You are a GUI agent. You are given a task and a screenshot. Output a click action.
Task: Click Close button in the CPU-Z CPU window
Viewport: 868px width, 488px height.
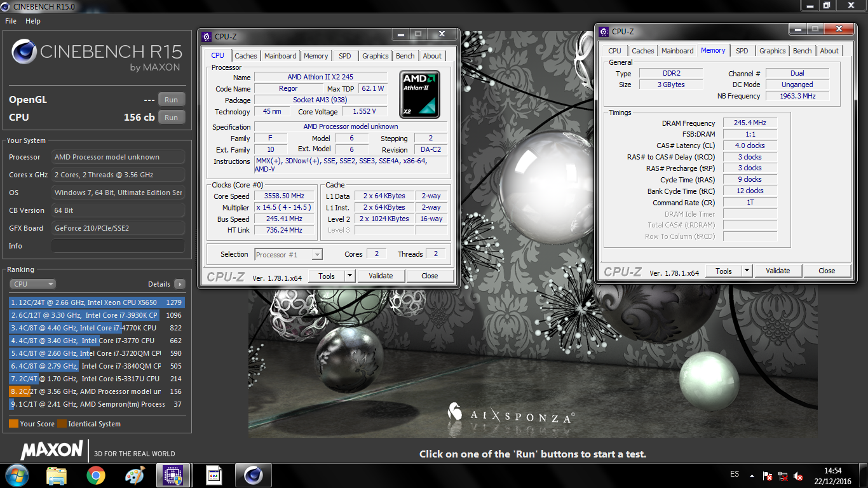430,276
